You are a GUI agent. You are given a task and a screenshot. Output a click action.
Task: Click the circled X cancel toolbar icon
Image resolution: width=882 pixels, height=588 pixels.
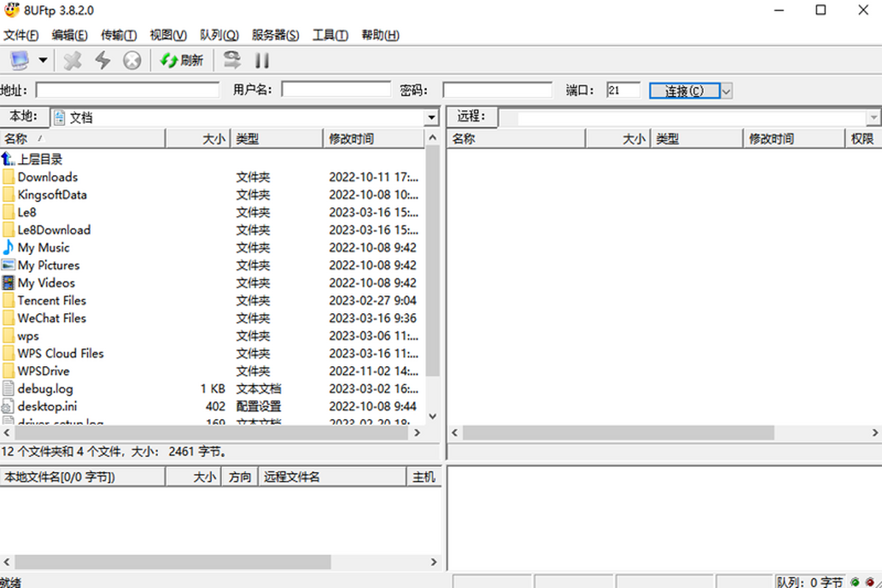[x=132, y=60]
